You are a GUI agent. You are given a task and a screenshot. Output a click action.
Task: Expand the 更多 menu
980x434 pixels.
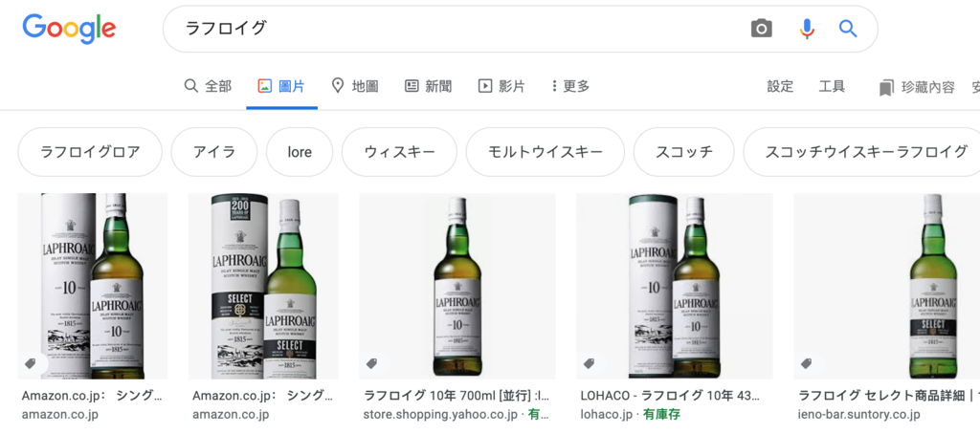click(570, 86)
